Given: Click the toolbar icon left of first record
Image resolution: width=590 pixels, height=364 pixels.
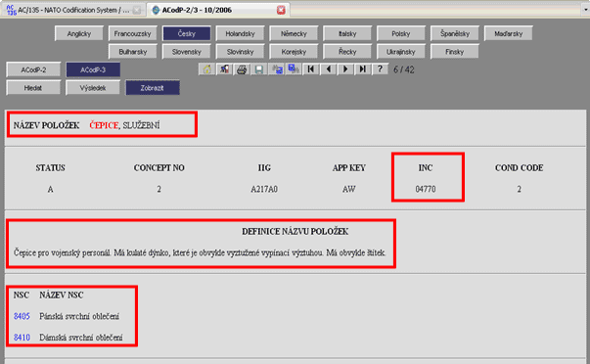Looking at the screenshot, I should coord(294,69).
